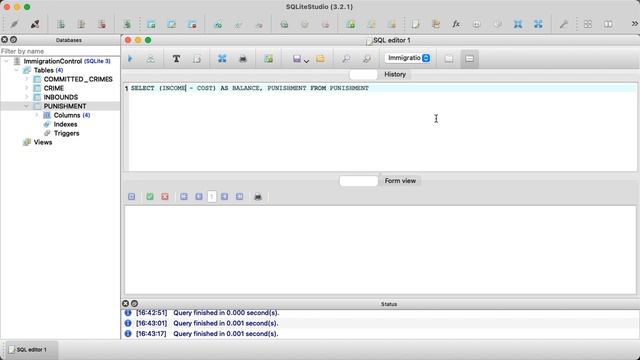Click the results page number field
Image resolution: width=640 pixels, height=360 pixels.
[212, 197]
